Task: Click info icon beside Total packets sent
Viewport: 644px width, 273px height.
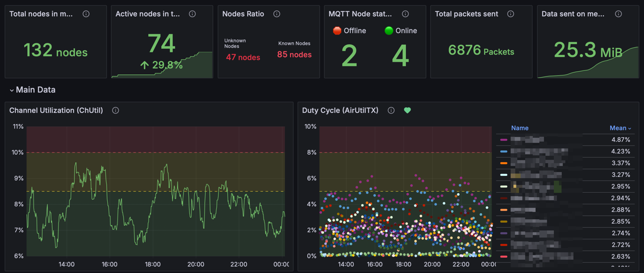Action: coord(511,14)
